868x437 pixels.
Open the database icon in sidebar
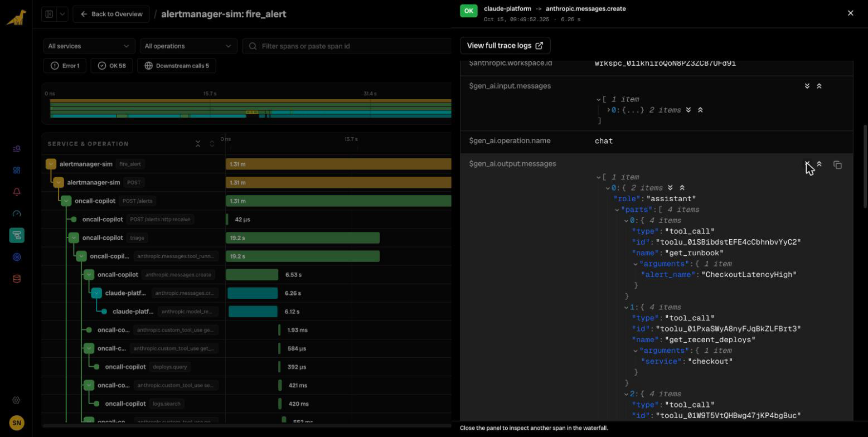click(17, 279)
